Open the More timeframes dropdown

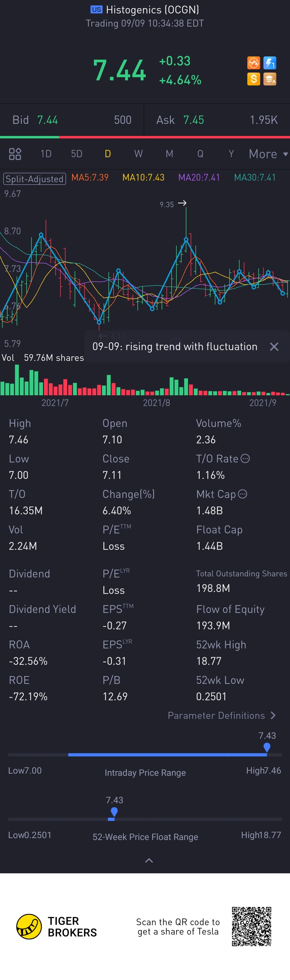click(x=267, y=154)
